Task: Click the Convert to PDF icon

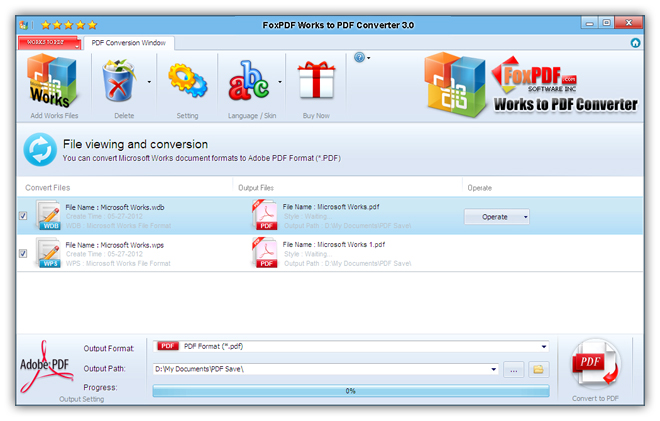Action: [596, 364]
